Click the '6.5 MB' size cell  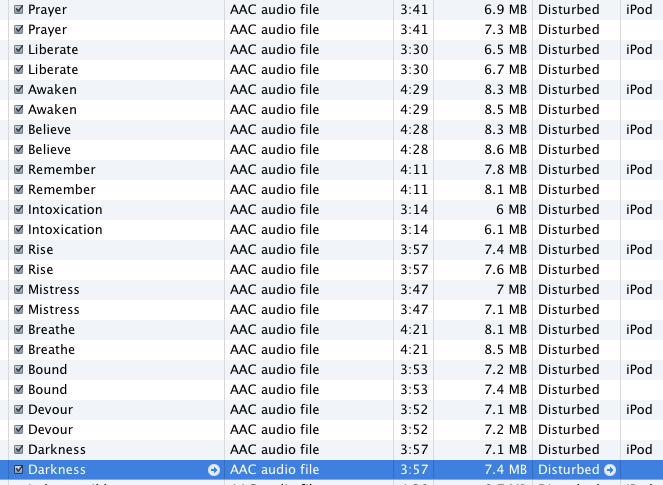pos(505,49)
